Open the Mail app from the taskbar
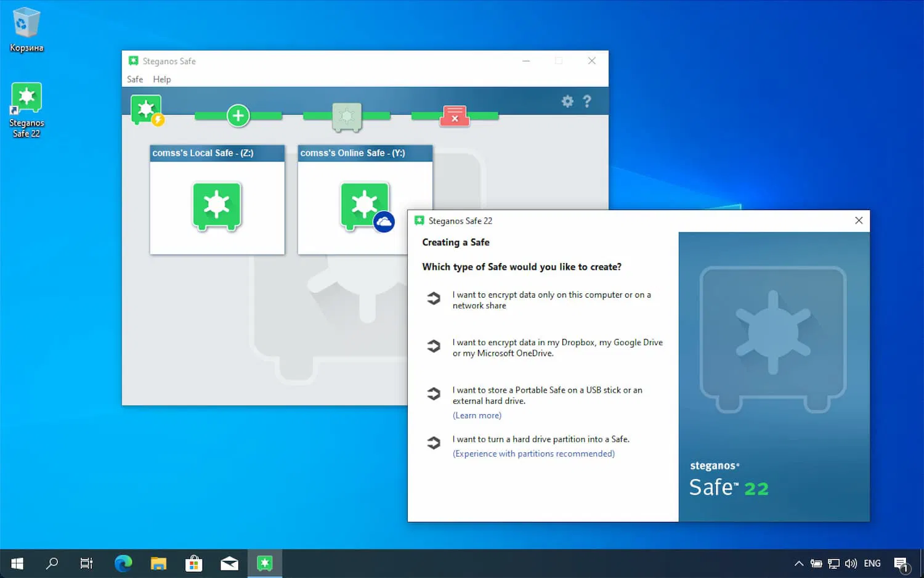The image size is (924, 578). pos(229,563)
